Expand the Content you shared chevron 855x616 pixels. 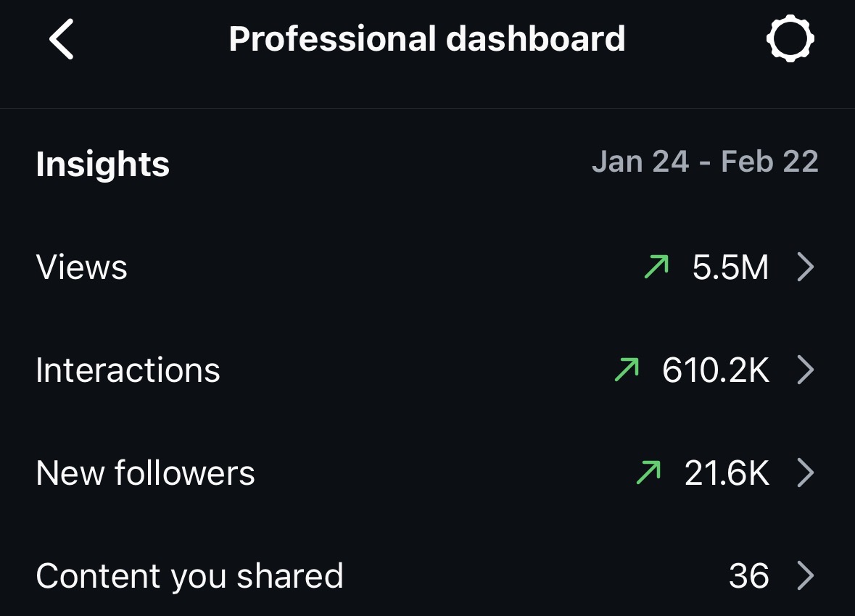point(806,577)
